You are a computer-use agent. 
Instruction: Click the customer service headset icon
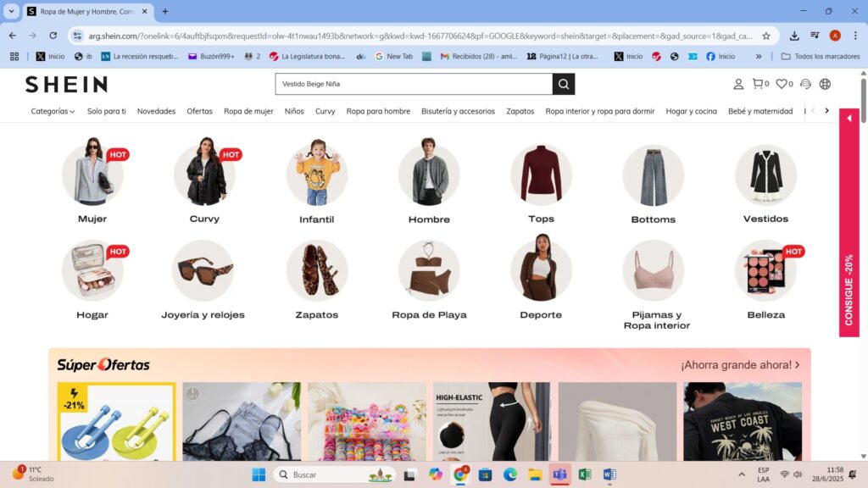805,84
